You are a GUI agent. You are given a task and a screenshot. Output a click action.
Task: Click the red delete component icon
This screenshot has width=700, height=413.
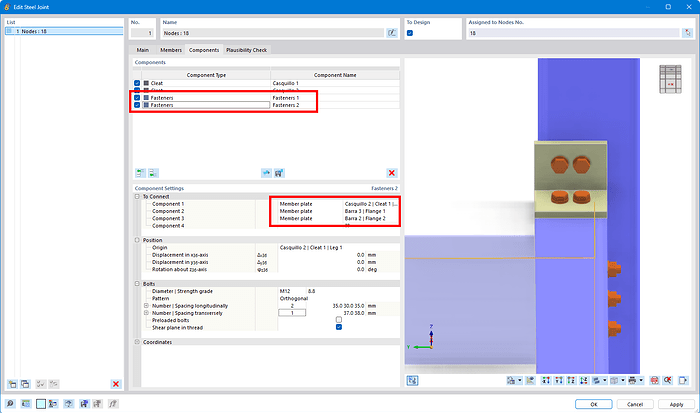point(392,173)
